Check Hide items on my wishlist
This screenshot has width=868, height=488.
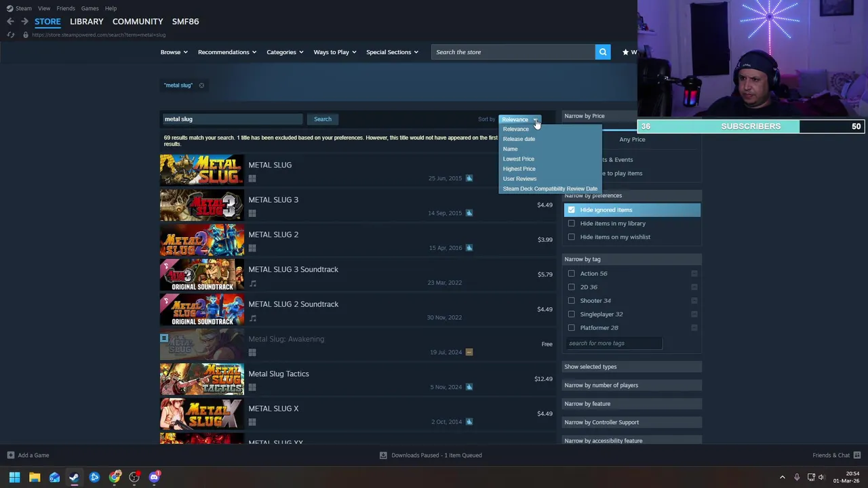[571, 237]
